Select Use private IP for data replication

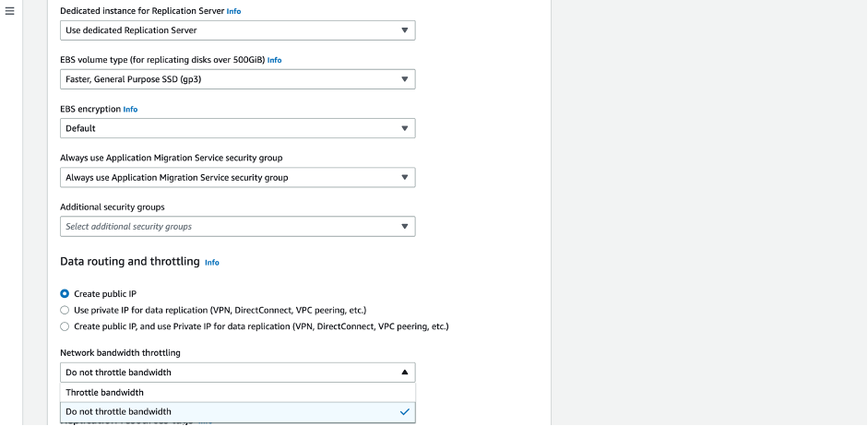(65, 310)
